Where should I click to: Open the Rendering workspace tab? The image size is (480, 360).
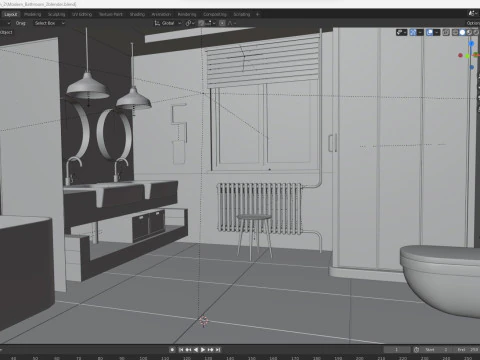coord(187,14)
